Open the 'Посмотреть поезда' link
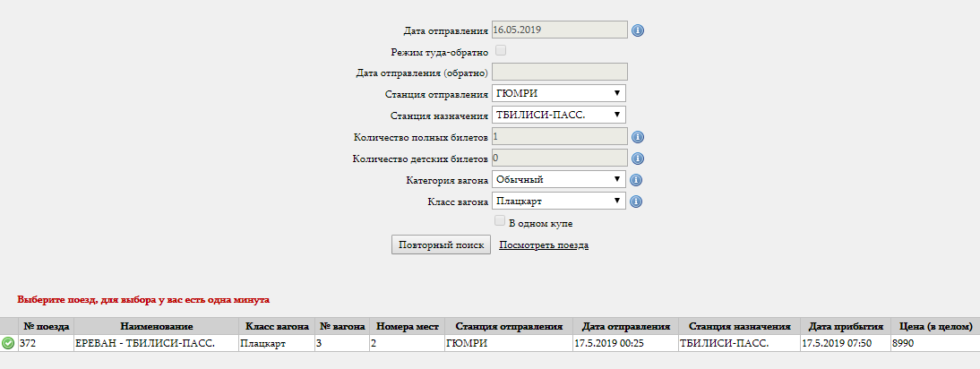The width and height of the screenshot is (980, 369). click(x=544, y=245)
